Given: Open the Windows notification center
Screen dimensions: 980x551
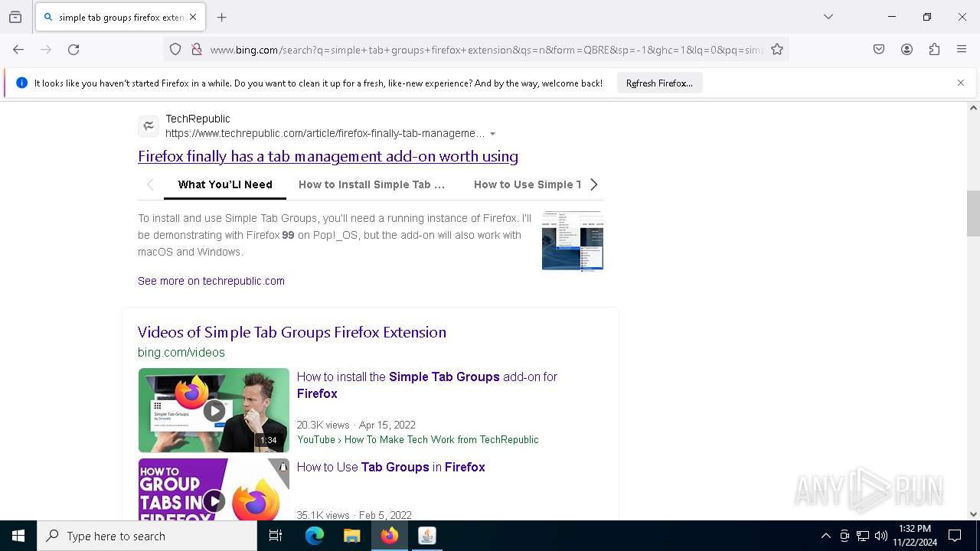Looking at the screenshot, I should pyautogui.click(x=955, y=536).
